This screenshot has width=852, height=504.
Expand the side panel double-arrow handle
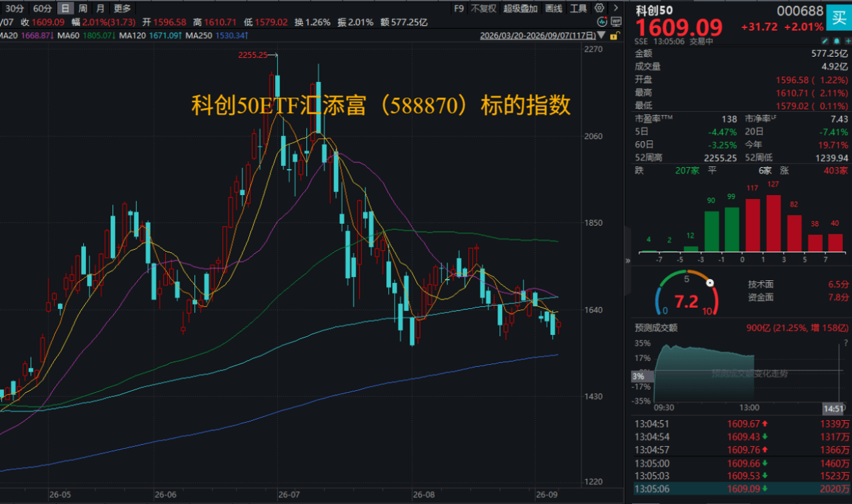628,260
